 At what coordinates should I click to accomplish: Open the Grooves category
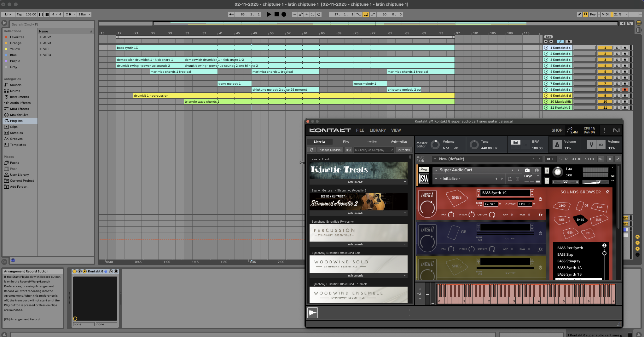point(16,139)
